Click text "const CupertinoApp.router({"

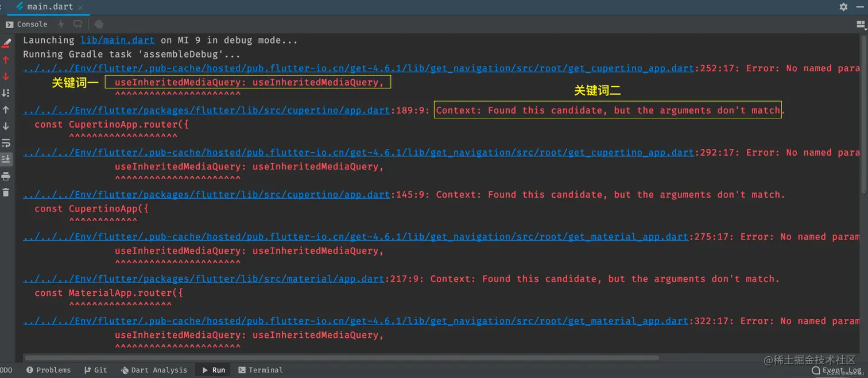click(111, 125)
